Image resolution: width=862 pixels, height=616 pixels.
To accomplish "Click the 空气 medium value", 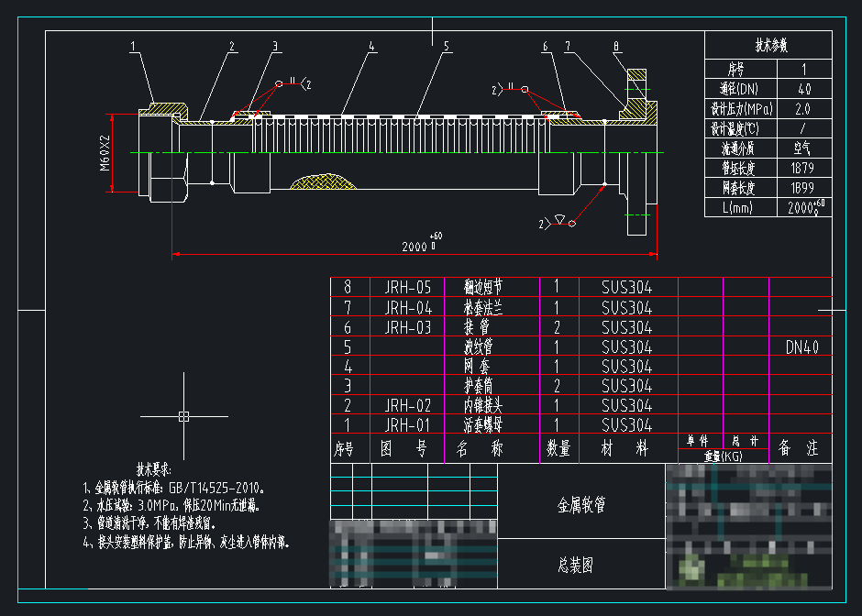I will point(802,148).
